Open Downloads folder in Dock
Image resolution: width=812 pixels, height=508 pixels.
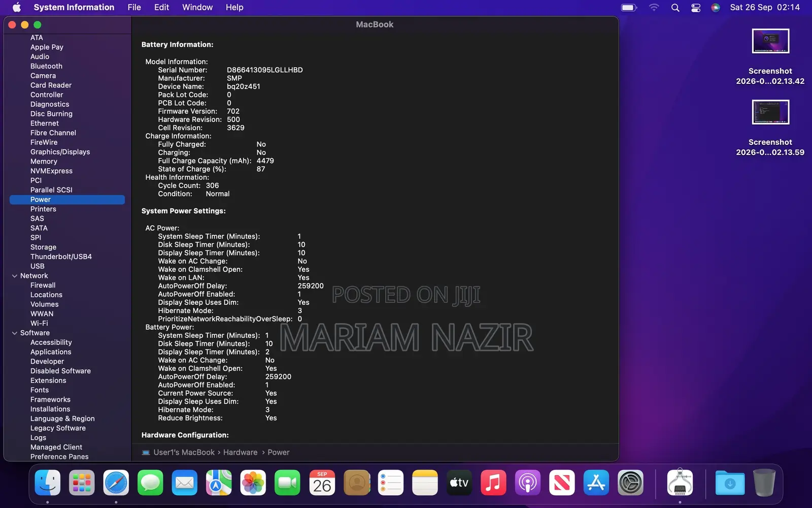730,482
